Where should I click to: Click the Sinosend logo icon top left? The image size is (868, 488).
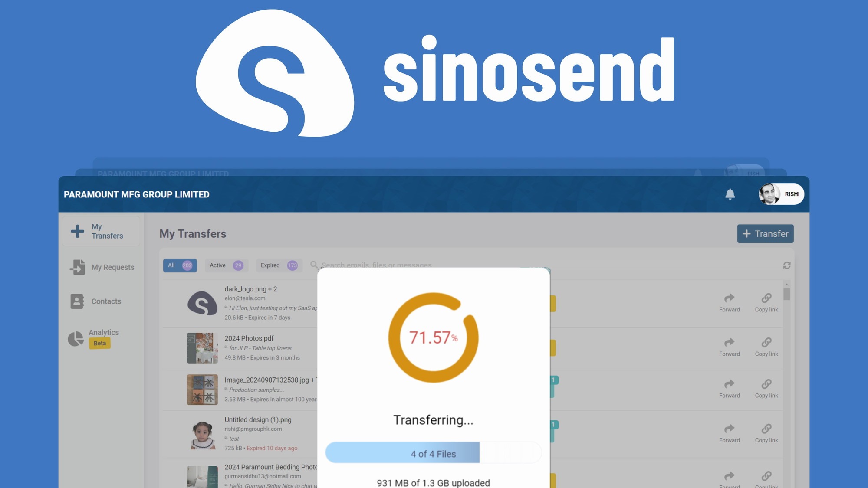click(274, 75)
